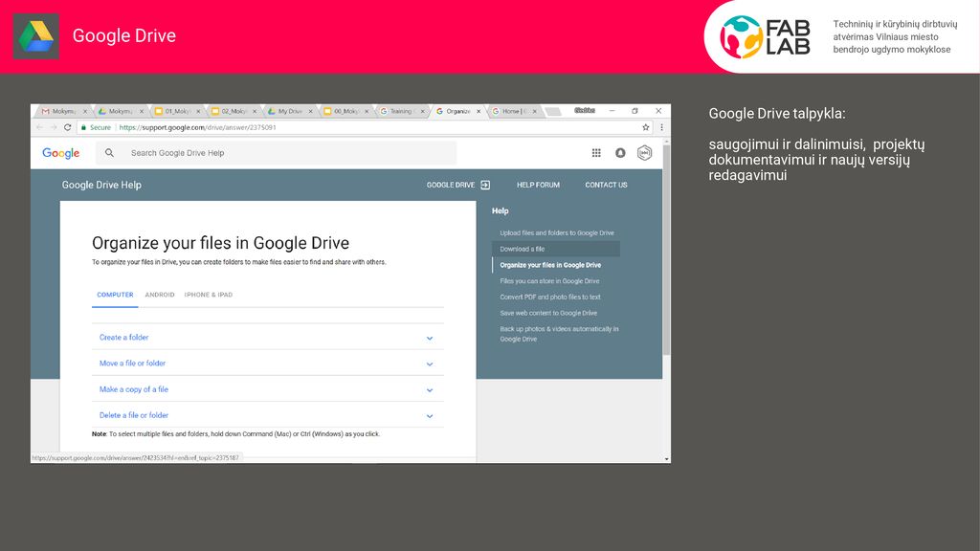This screenshot has width=980, height=551.
Task: Click the Secure padlock indicator
Action: [x=96, y=127]
